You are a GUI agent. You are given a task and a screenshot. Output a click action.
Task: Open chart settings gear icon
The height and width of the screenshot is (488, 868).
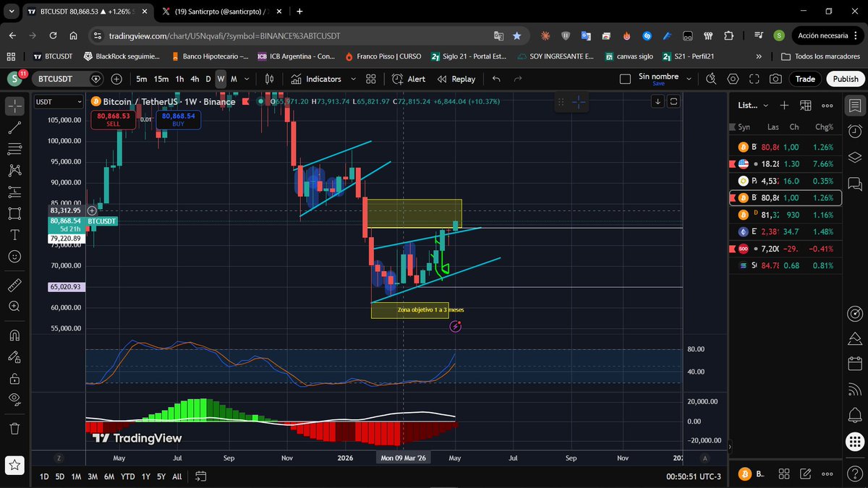tap(733, 79)
